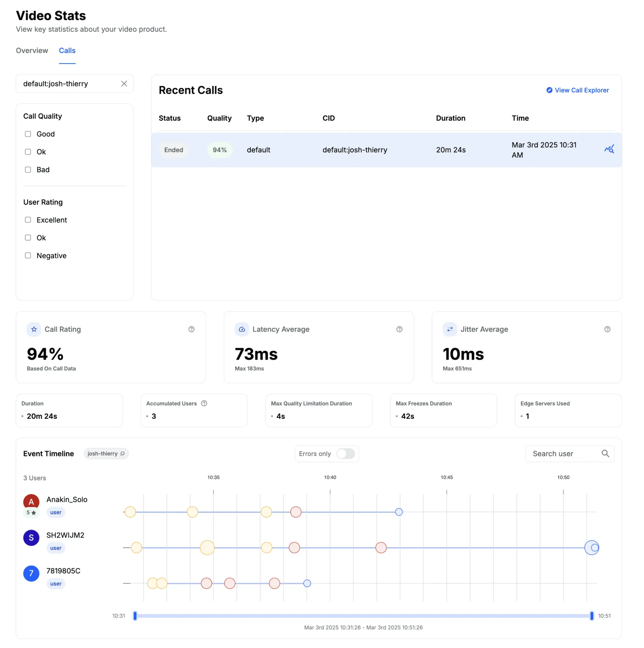The height and width of the screenshot is (648, 644).
Task: Click Accumulated Users info icon
Action: click(204, 403)
